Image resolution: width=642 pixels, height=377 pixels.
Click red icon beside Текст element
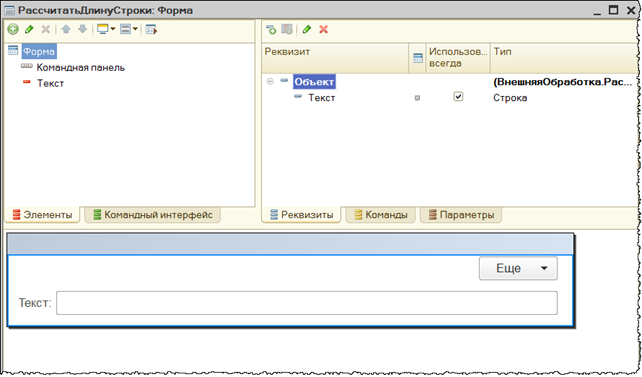27,82
